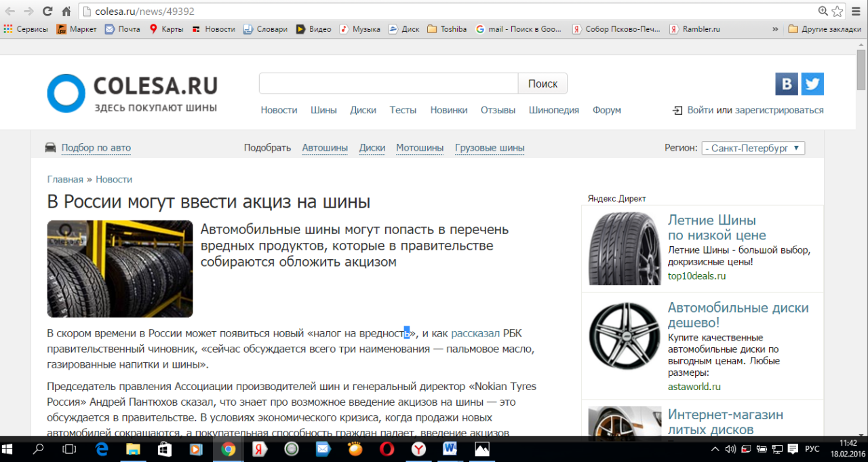Viewport: 868px width, 462px height.
Task: Open the Отзывы menu item
Action: click(498, 110)
